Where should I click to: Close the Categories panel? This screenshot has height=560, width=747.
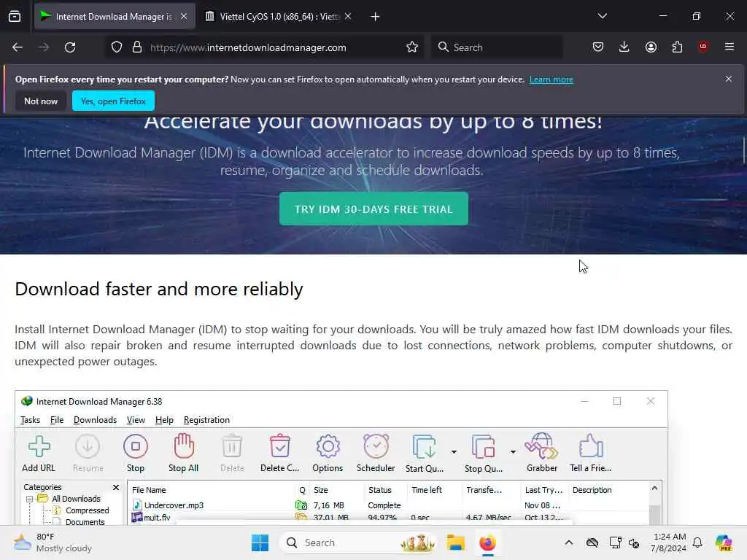click(116, 487)
